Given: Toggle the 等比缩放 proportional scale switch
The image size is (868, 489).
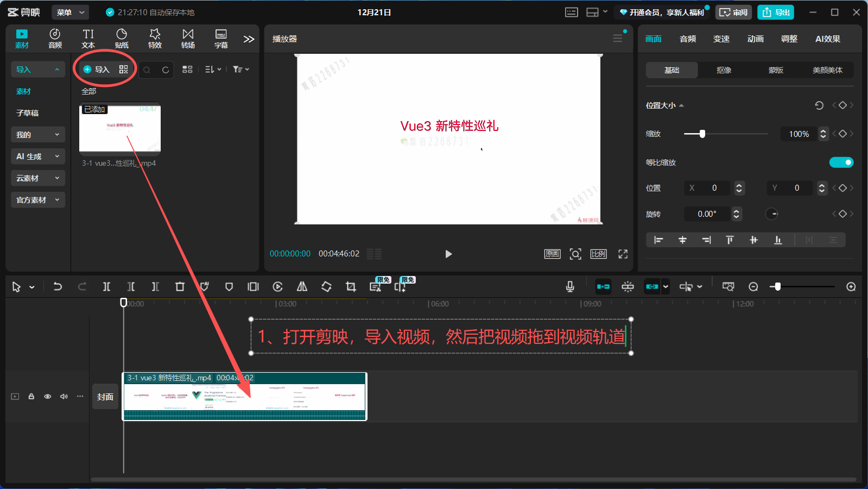Looking at the screenshot, I should pos(841,162).
